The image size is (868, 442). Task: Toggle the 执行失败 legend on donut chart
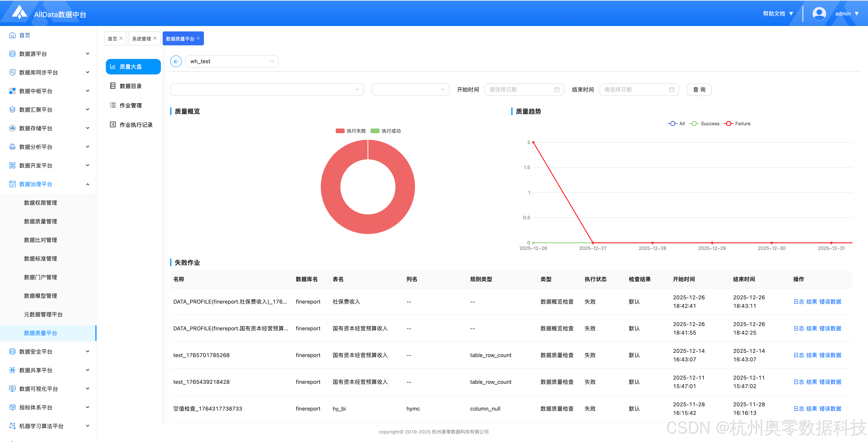coord(350,131)
